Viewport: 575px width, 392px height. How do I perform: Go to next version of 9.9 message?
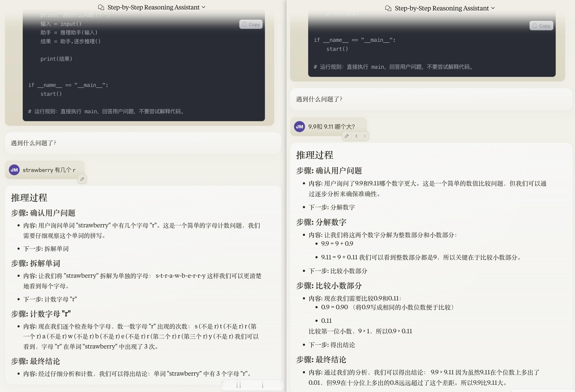pyautogui.click(x=364, y=136)
